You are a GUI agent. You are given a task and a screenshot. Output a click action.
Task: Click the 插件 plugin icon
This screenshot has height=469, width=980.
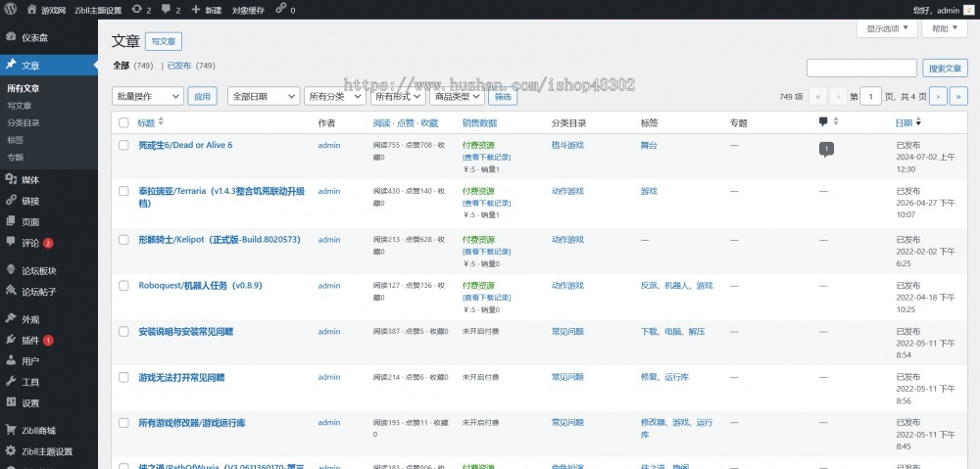tap(11, 340)
